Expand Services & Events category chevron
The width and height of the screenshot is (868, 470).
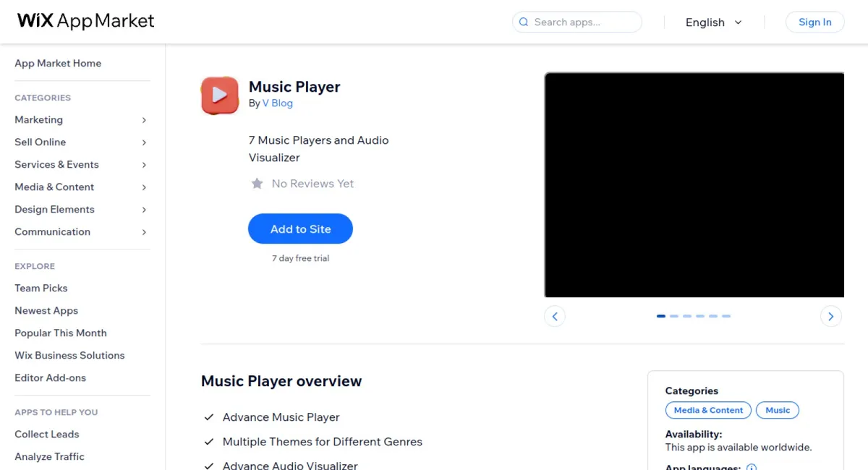(x=144, y=165)
